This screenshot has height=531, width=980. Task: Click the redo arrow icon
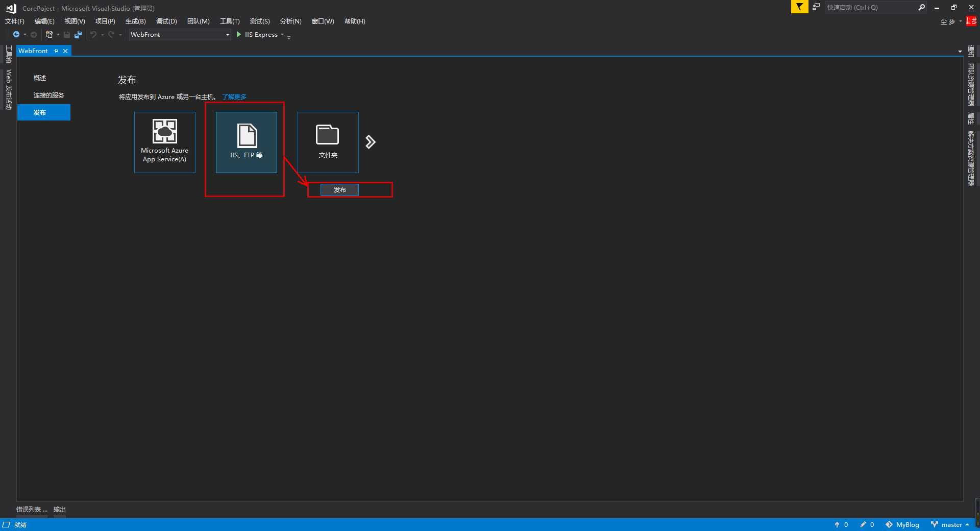tap(111, 35)
